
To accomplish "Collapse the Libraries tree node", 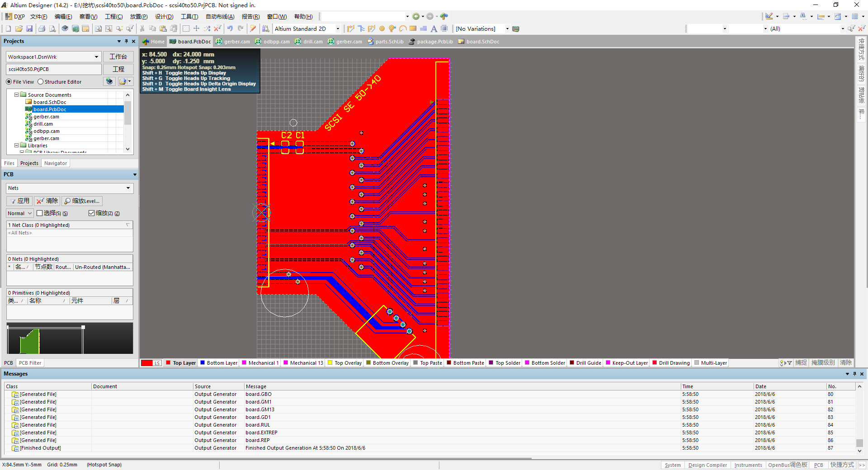I will tap(17, 146).
